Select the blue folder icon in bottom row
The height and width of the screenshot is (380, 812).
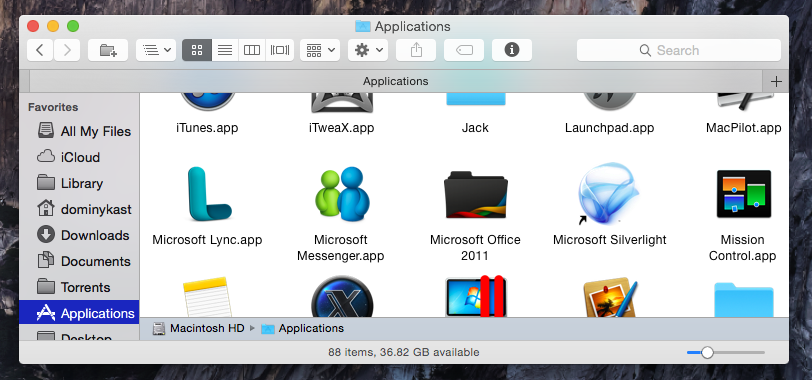pos(744,299)
